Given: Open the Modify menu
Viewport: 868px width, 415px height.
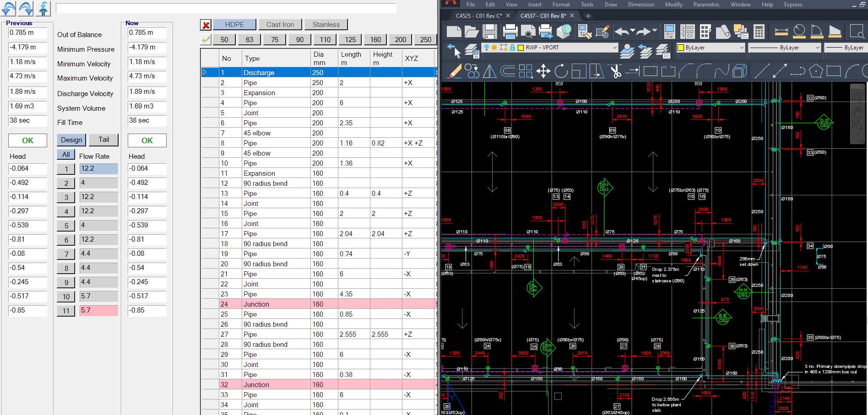Looking at the screenshot, I should pos(673,5).
